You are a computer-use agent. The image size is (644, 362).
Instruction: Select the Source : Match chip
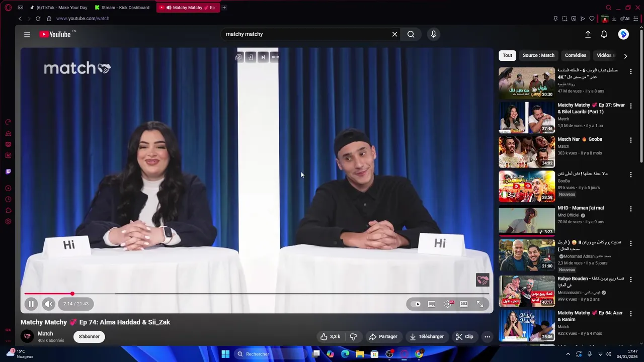pos(538,55)
